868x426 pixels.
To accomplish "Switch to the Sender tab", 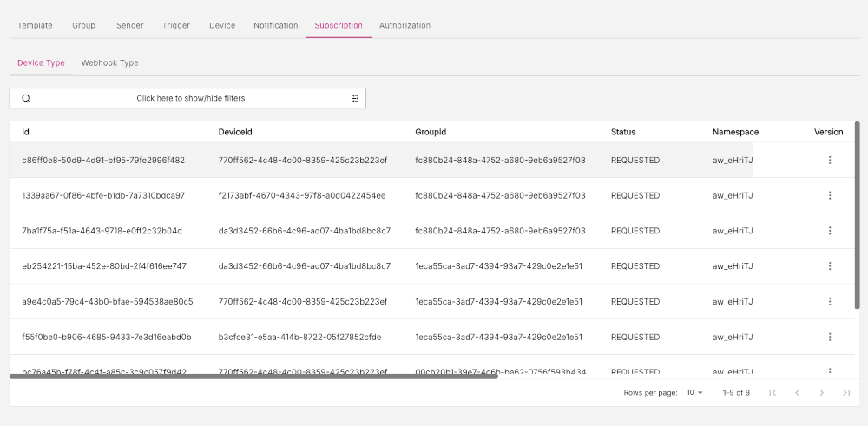I will click(130, 25).
